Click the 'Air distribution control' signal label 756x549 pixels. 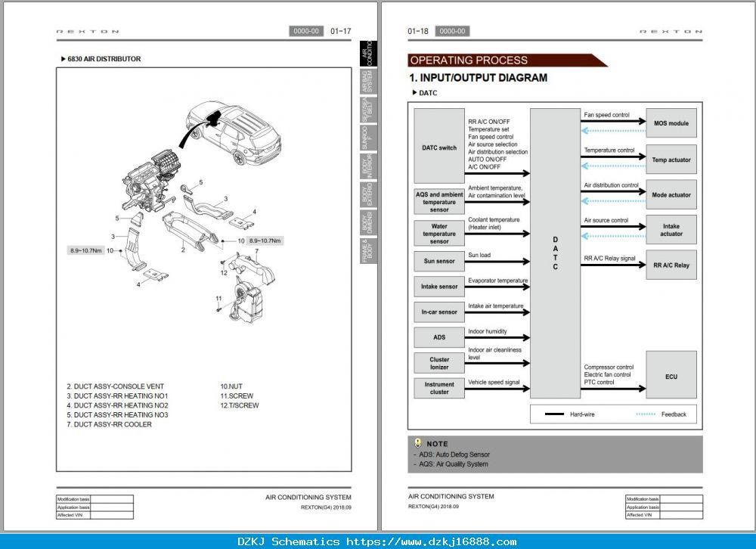point(612,185)
